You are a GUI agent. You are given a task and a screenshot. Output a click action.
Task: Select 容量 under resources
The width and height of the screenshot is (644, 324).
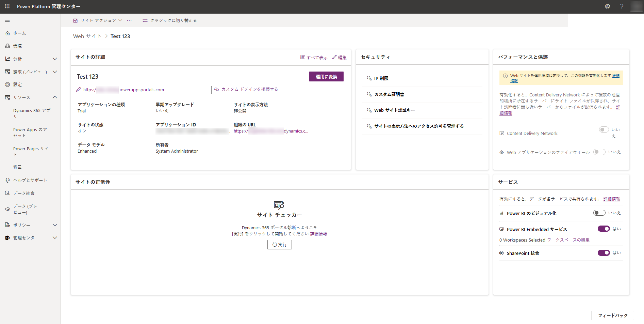tap(17, 167)
